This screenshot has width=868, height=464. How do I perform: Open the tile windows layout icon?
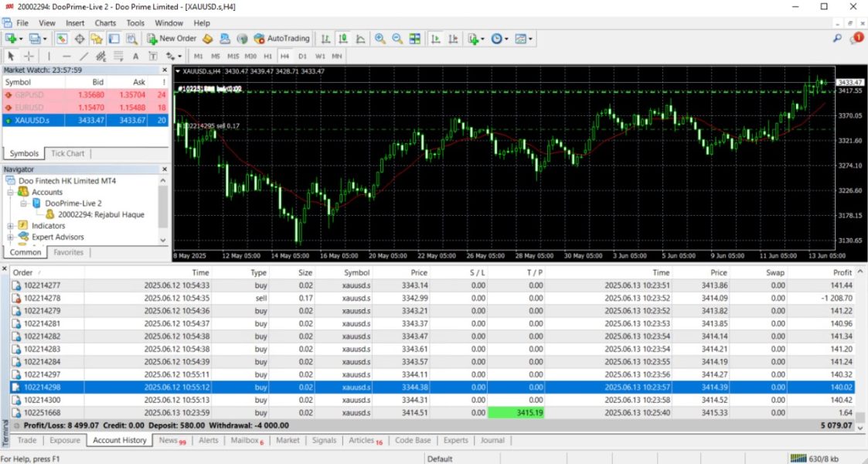(415, 39)
